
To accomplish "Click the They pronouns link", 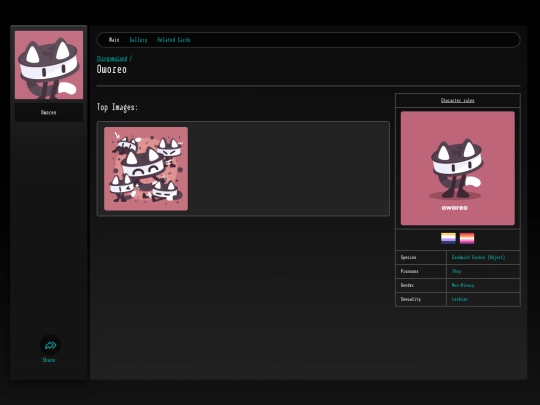I will (456, 271).
